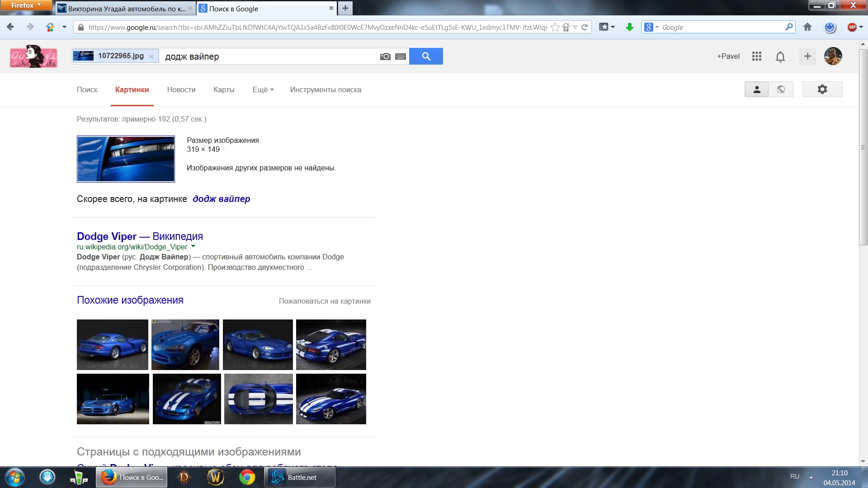Click the blue Google search button
The height and width of the screenshot is (488, 868).
(426, 56)
